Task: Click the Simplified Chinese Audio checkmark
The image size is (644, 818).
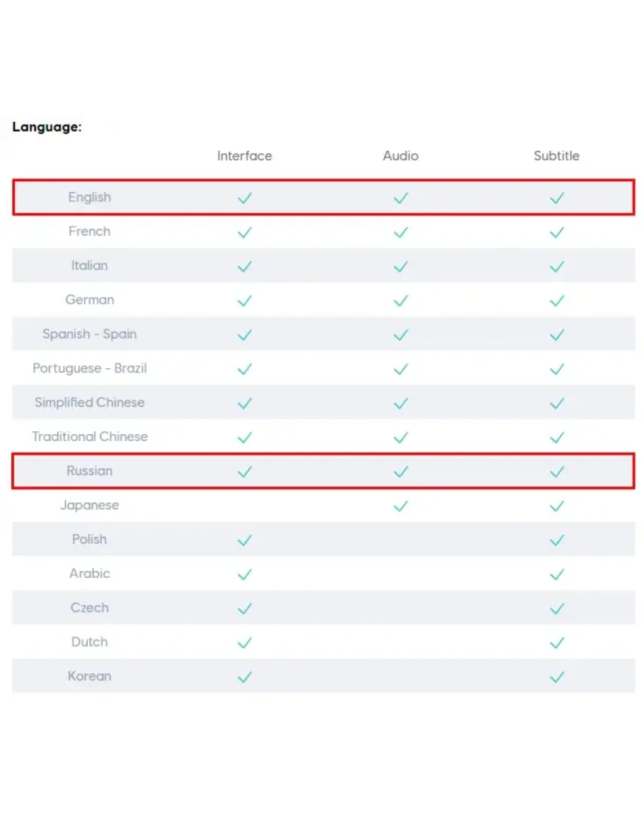Action: [401, 403]
